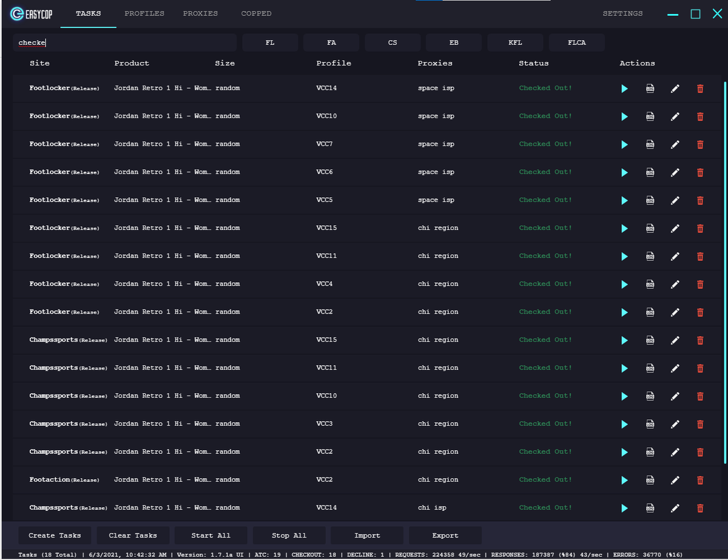Click the Export button
Viewport: 728px width, 560px height.
click(x=445, y=535)
